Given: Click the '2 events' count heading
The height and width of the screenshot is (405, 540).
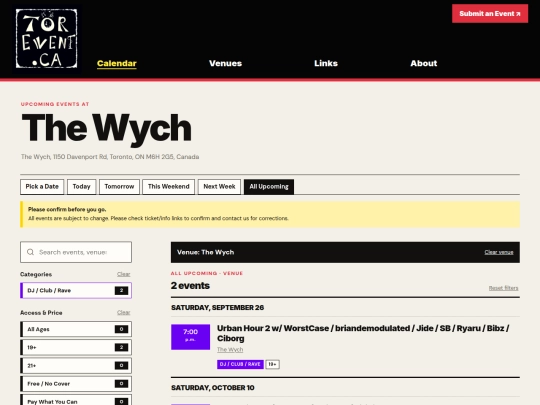Looking at the screenshot, I should (190, 286).
